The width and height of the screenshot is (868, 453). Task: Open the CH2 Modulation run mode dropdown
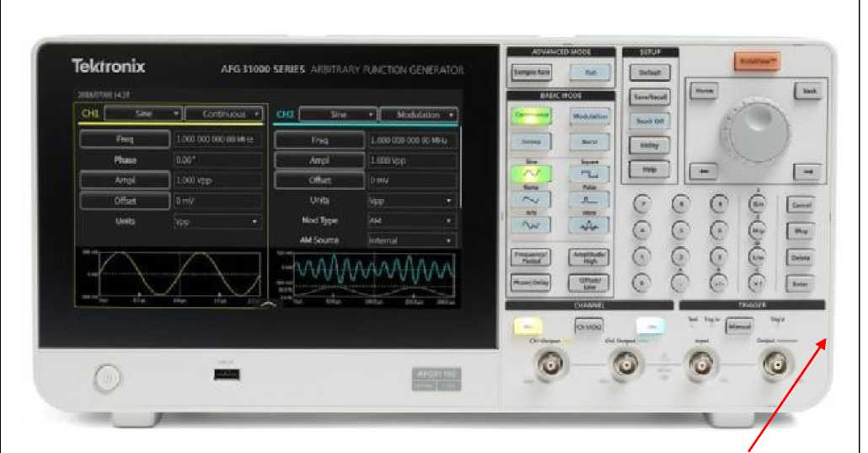[x=418, y=115]
